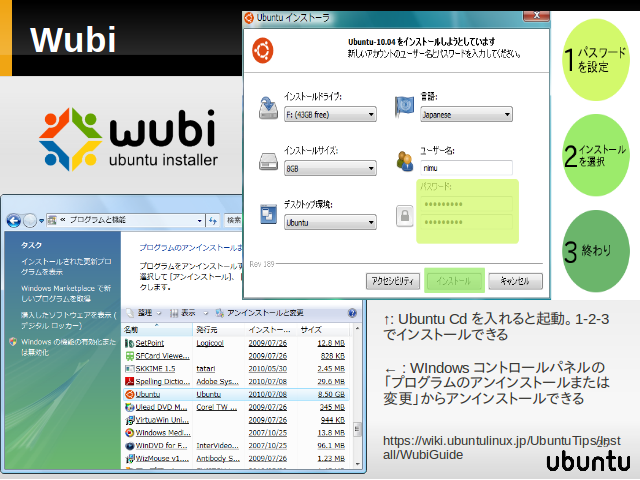Click the 8.50 GB size cell
Screen dimensions: 640x480
pos(331,395)
